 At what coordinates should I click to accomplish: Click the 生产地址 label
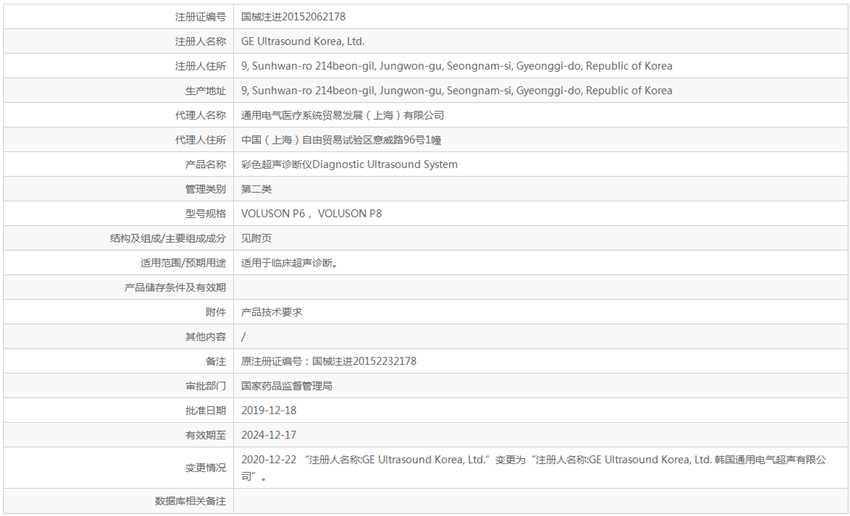pos(205,91)
